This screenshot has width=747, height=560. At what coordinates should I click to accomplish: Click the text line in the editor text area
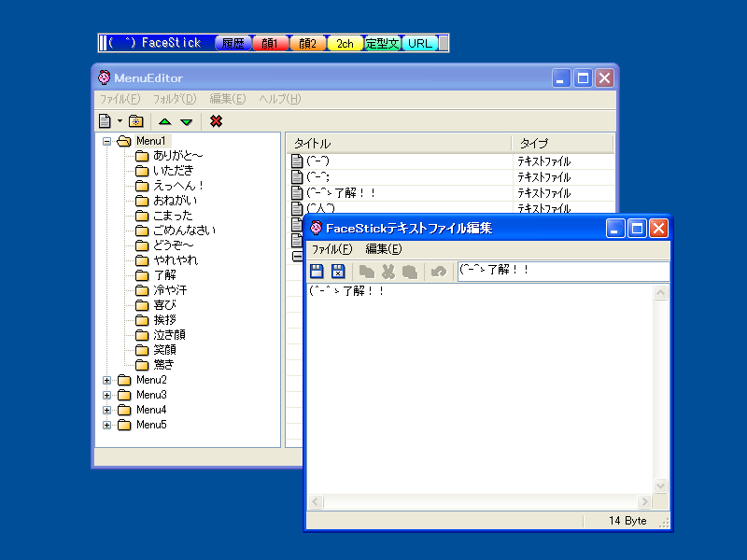pos(346,291)
